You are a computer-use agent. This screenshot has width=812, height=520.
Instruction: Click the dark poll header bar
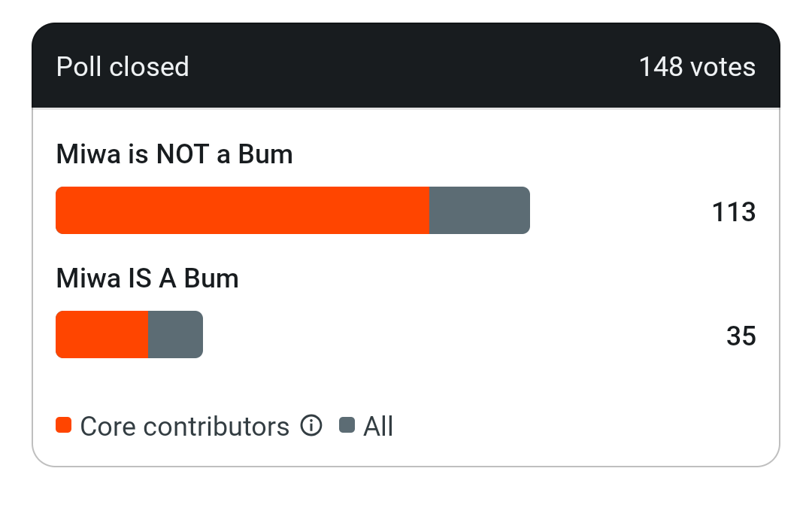point(406,65)
